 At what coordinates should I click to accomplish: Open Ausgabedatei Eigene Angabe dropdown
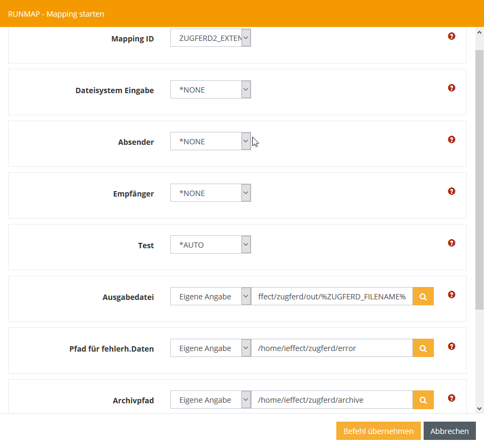tap(211, 296)
